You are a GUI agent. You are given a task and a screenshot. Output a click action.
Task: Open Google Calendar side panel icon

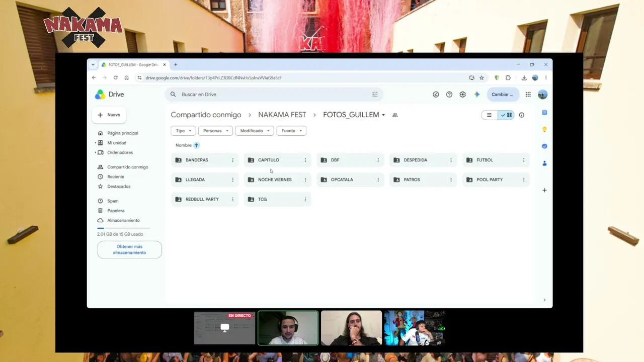[544, 113]
